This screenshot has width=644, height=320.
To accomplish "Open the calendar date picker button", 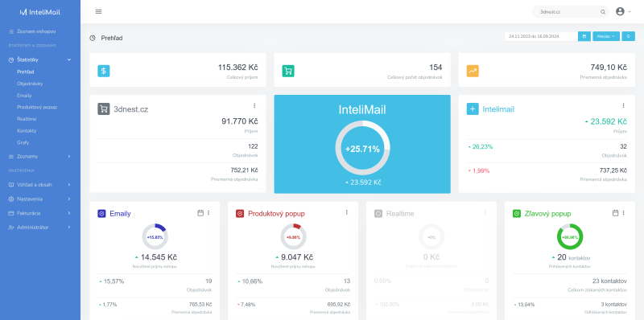I will pyautogui.click(x=584, y=36).
